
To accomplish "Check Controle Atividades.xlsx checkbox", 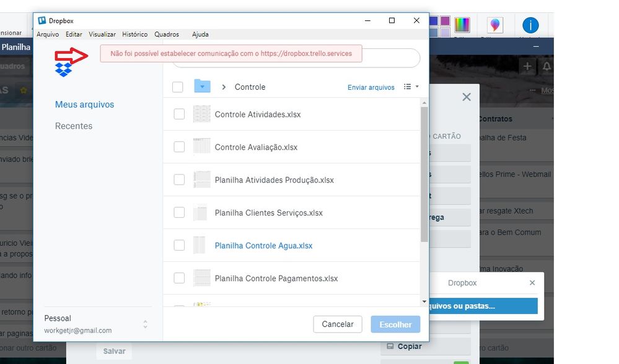I will (179, 115).
